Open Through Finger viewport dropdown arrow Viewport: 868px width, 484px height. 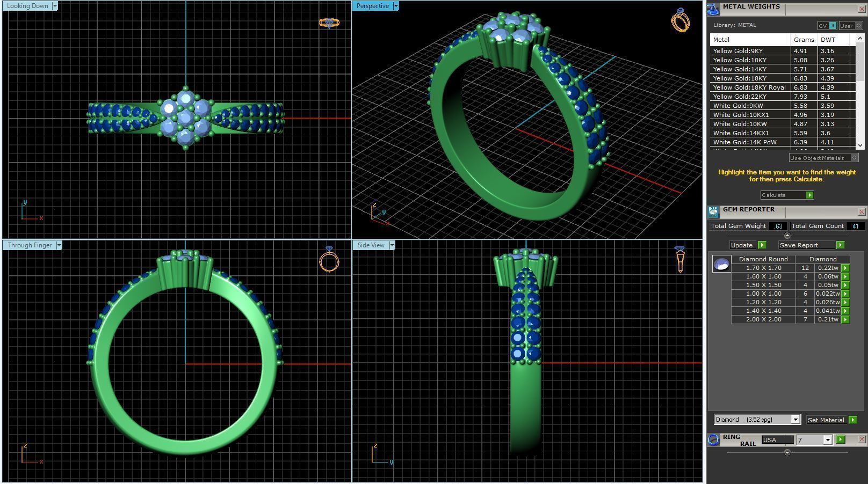pos(59,245)
